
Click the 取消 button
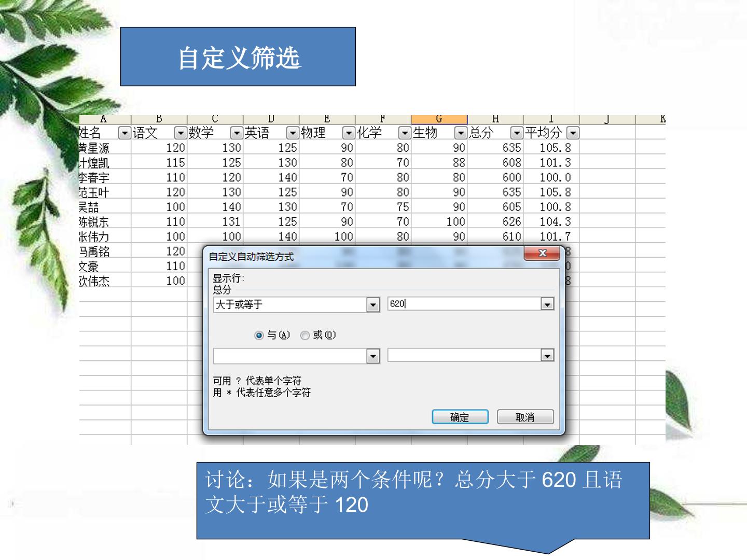525,417
